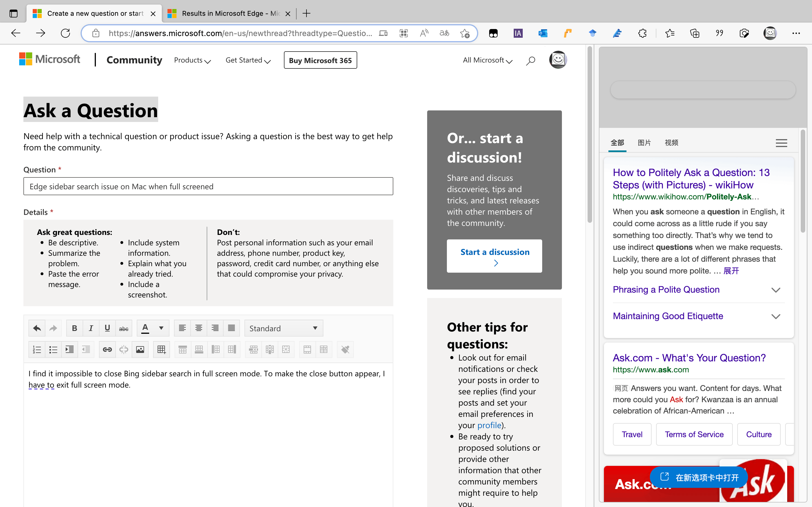This screenshot has width=812, height=507.
Task: Click the Buy Microsoft 365 button
Action: 320,60
